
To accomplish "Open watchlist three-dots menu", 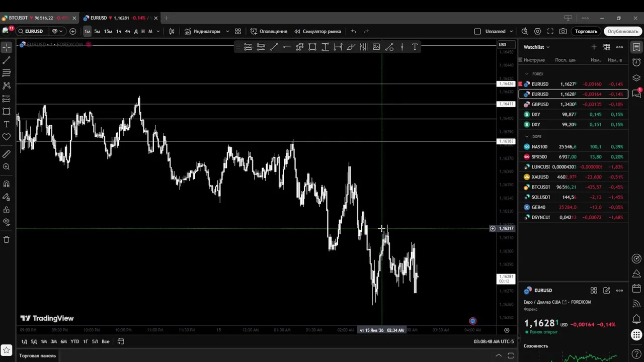I will (x=619, y=47).
